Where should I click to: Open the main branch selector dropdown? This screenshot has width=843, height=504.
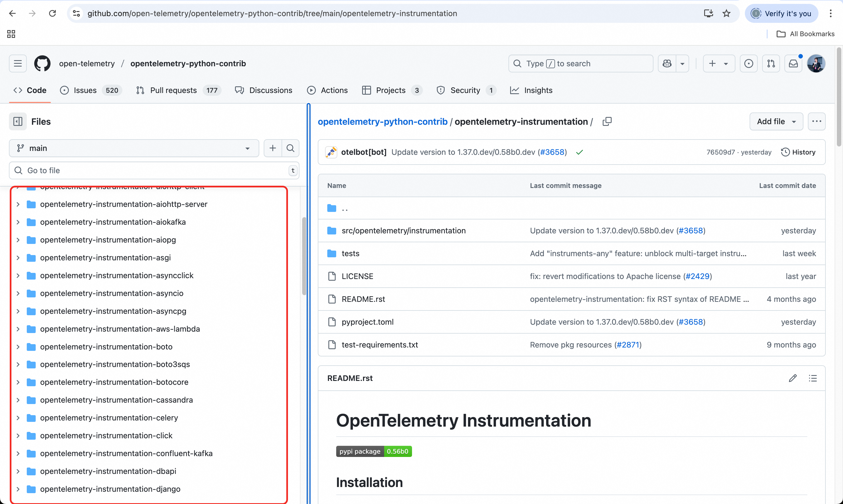pyautogui.click(x=134, y=148)
